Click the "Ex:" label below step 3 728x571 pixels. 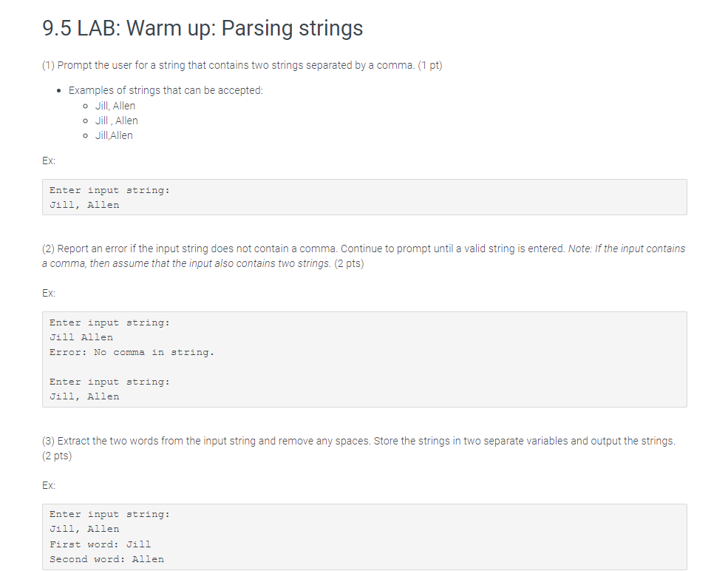coord(49,485)
